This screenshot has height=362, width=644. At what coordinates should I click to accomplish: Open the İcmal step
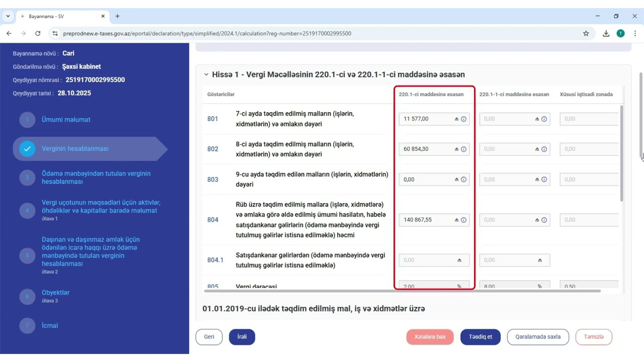(x=50, y=326)
